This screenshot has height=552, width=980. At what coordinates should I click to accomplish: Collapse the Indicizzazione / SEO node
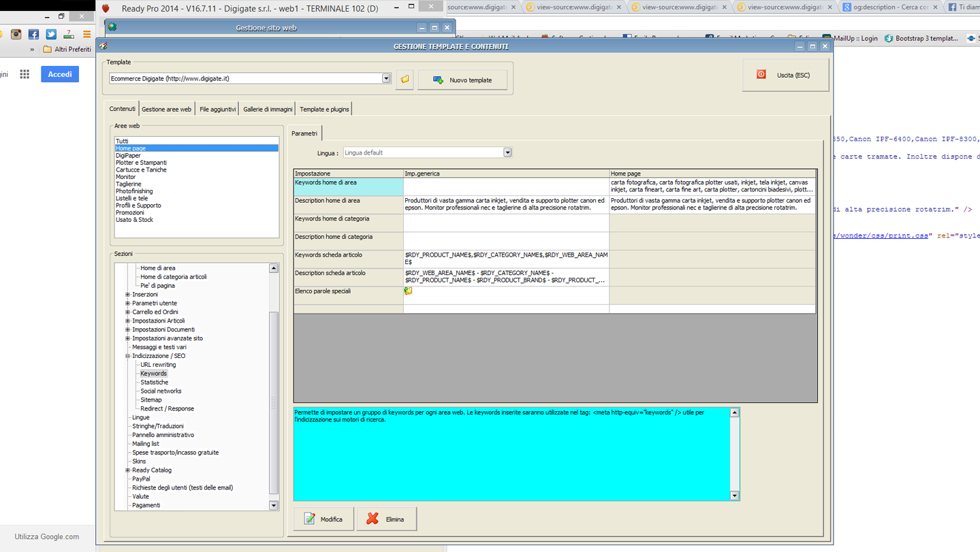click(x=127, y=356)
